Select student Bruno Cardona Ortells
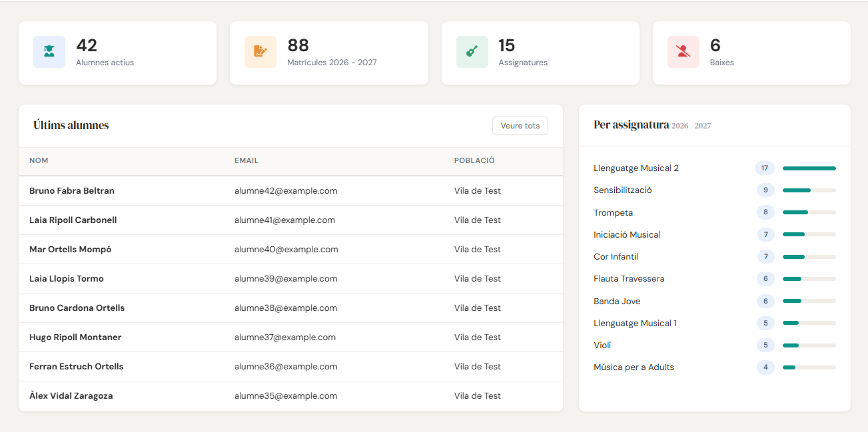The image size is (868, 432). tap(77, 308)
